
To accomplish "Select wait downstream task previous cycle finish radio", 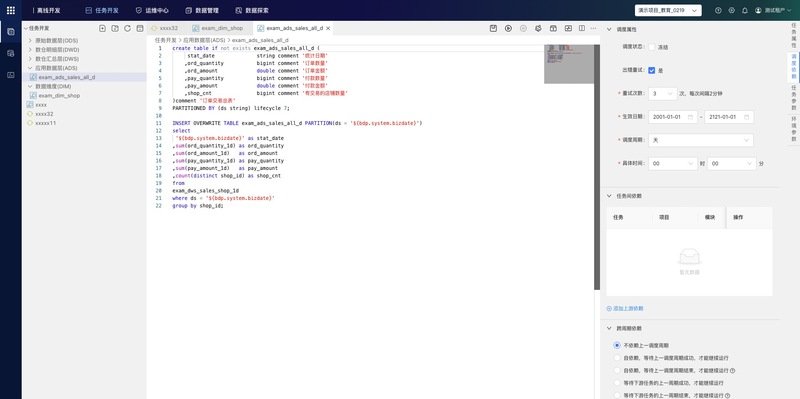I will pyautogui.click(x=617, y=395).
